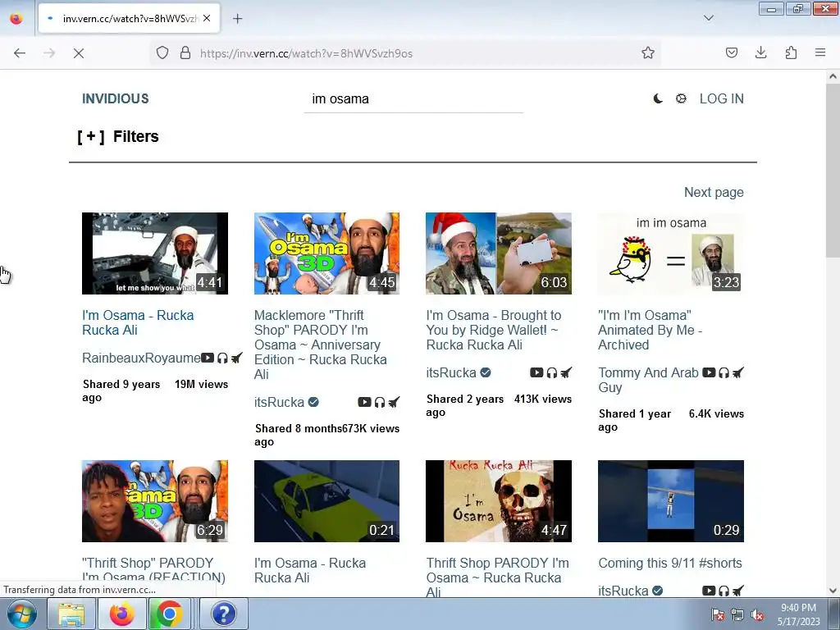Open the 3:23 'im im osama' thumbnail
The width and height of the screenshot is (840, 630).
coord(671,253)
